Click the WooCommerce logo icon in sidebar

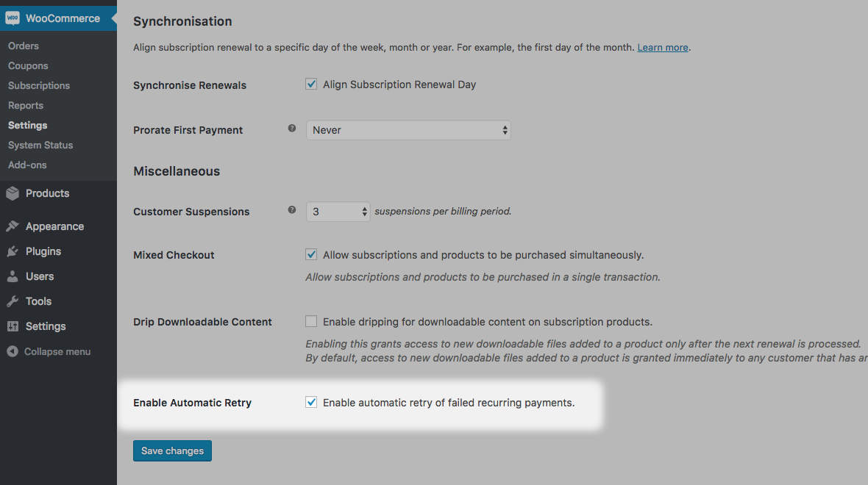click(13, 18)
